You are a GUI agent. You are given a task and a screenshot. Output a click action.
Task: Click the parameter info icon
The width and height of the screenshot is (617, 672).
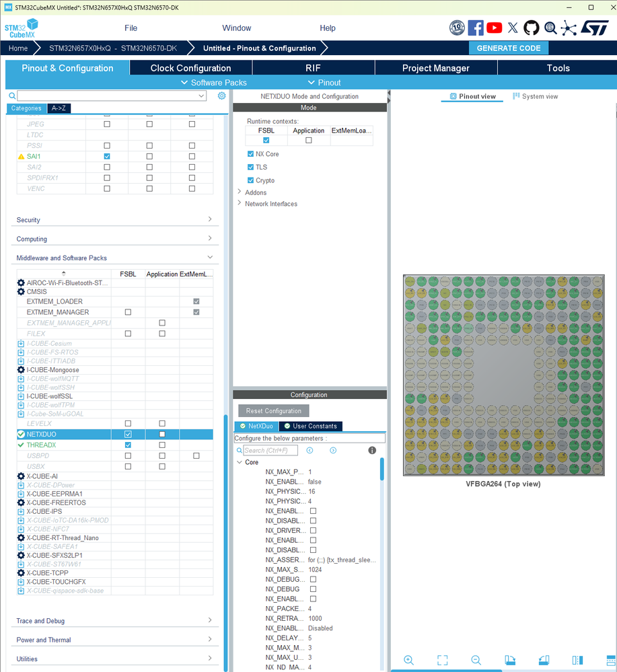[x=372, y=450]
